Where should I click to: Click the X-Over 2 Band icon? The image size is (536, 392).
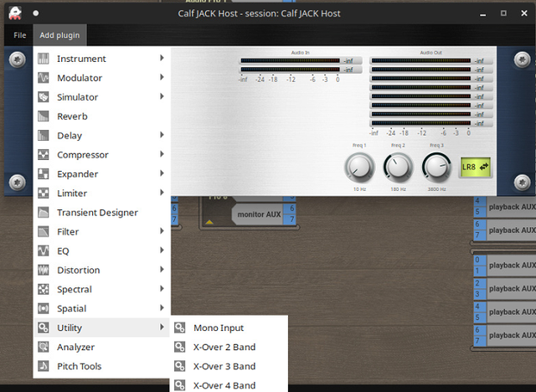coord(180,347)
